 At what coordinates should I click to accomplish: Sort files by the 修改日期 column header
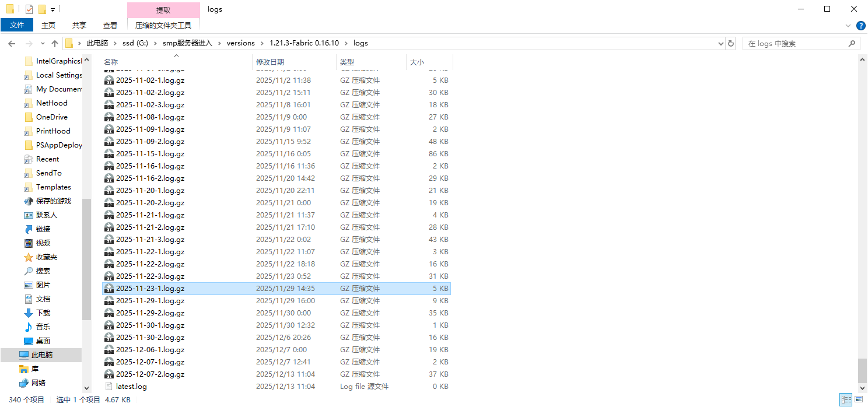click(x=270, y=62)
